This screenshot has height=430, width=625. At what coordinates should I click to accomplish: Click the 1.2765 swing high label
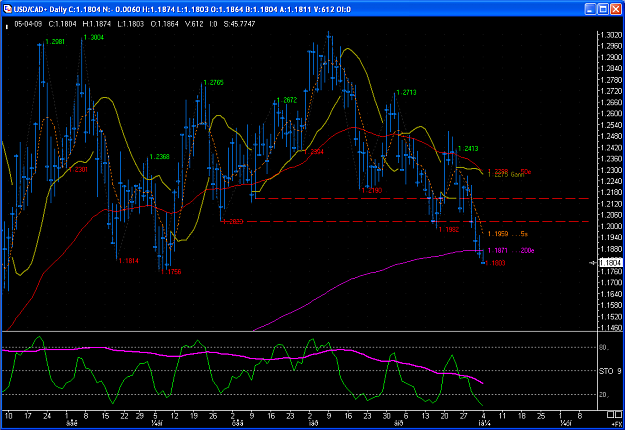[214, 82]
